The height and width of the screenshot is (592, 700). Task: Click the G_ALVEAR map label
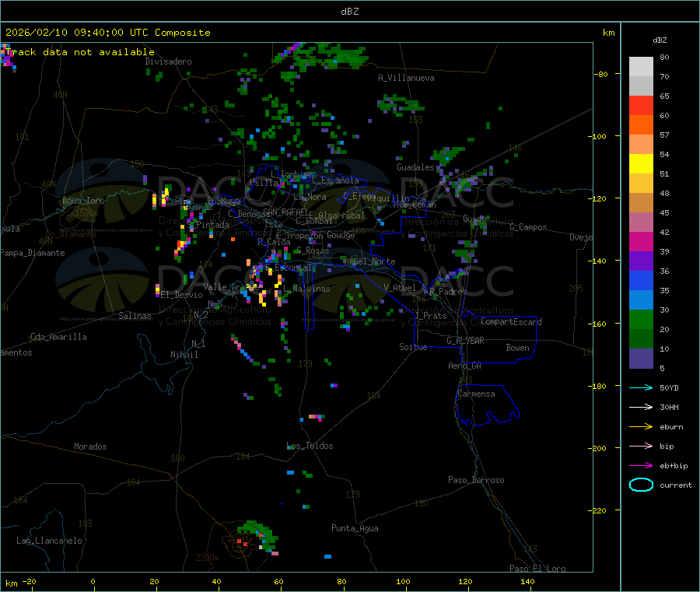click(x=465, y=341)
